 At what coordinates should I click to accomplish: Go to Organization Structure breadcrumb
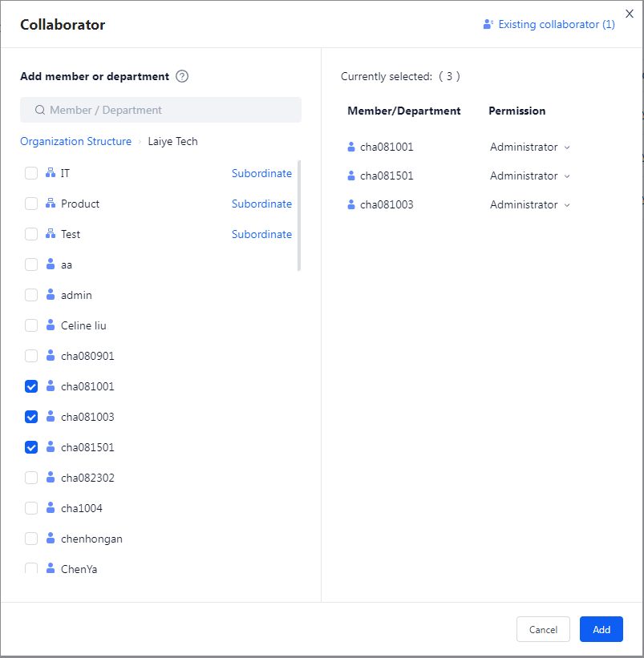75,142
